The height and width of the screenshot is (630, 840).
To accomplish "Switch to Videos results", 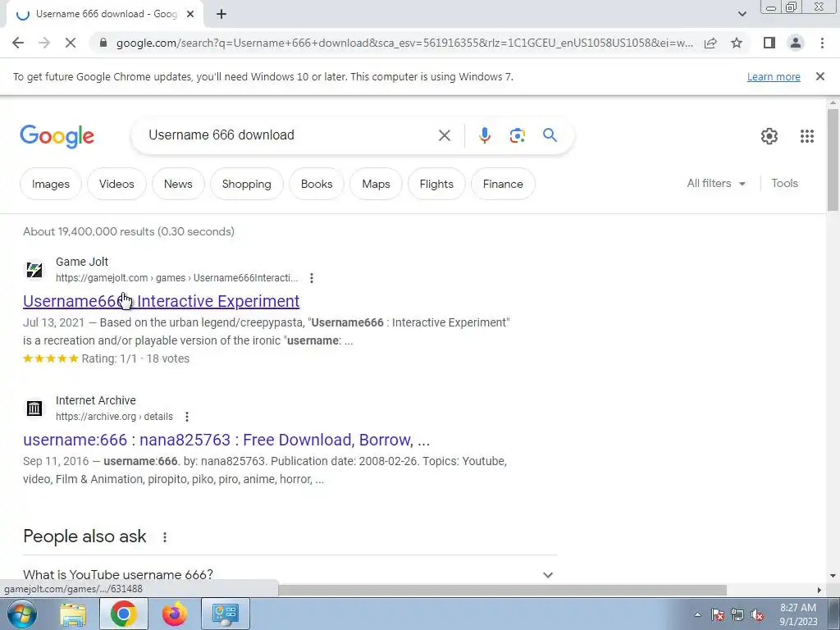I will pyautogui.click(x=116, y=184).
